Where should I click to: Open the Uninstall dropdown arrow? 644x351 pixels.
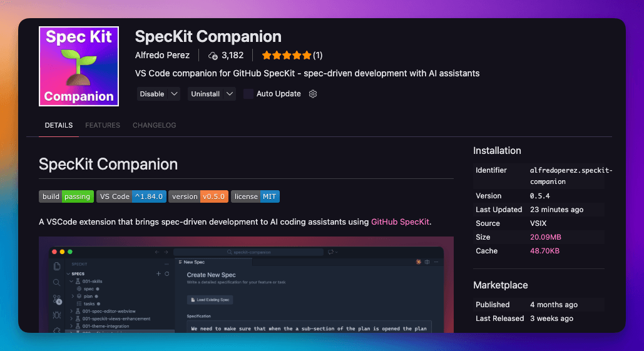pos(230,94)
